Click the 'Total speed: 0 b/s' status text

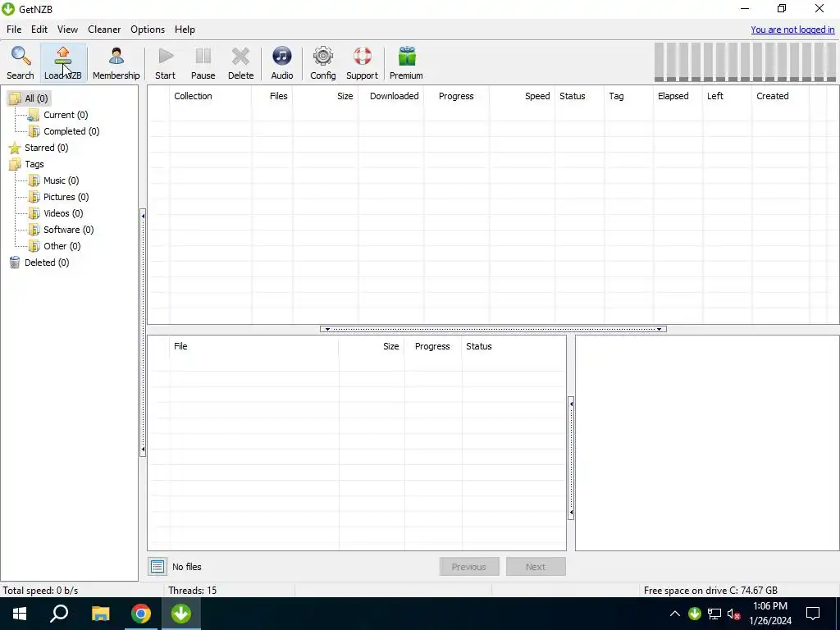[x=41, y=591]
